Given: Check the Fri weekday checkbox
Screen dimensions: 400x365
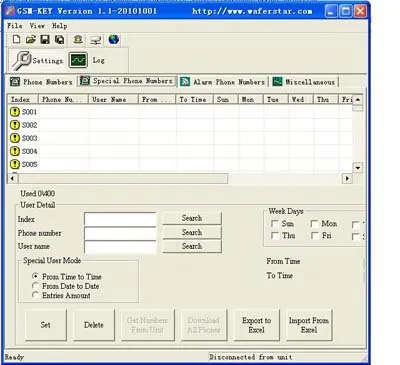Looking at the screenshot, I should pos(314,236).
